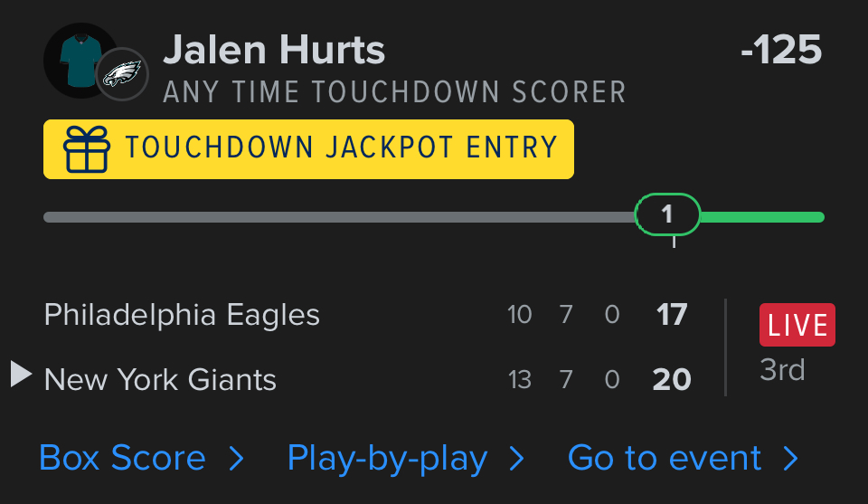Select the Philadelphia Eagles team row
The image size is (868, 504).
point(182,315)
